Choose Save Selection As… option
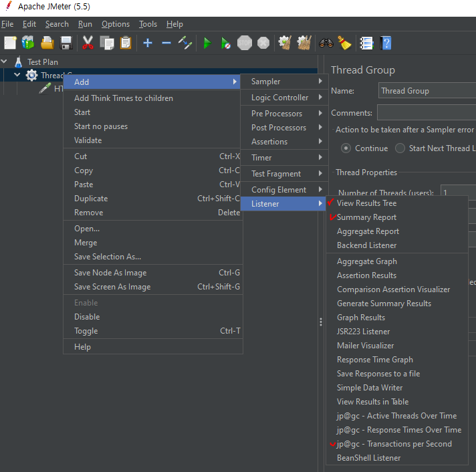The height and width of the screenshot is (472, 476). pos(152,257)
